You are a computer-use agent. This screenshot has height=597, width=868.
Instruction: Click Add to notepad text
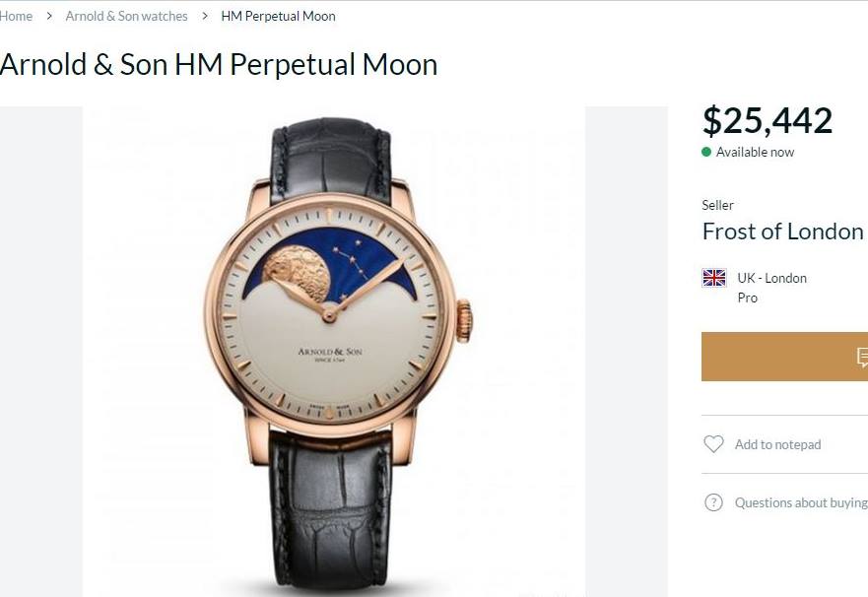click(777, 444)
